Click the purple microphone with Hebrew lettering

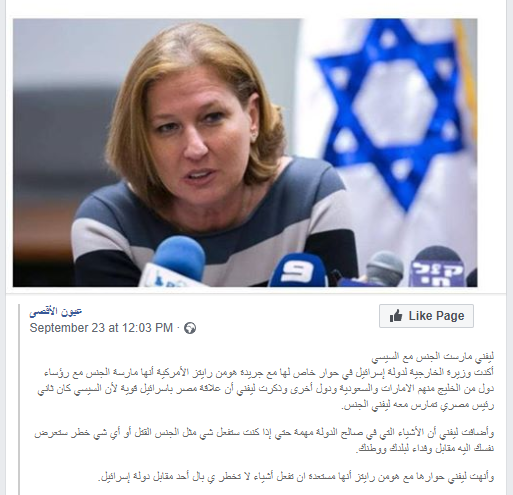coord(437,268)
